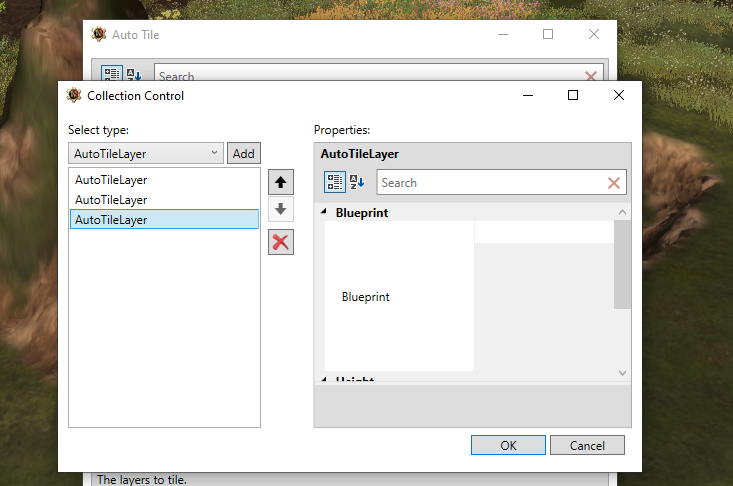The image size is (733, 486).
Task: Click the Add button
Action: click(x=244, y=153)
